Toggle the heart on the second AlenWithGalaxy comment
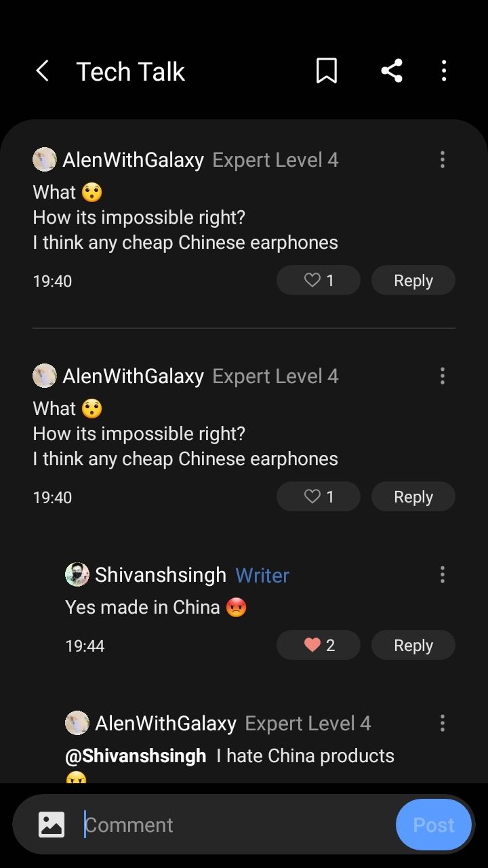The height and width of the screenshot is (868, 488). 318,496
